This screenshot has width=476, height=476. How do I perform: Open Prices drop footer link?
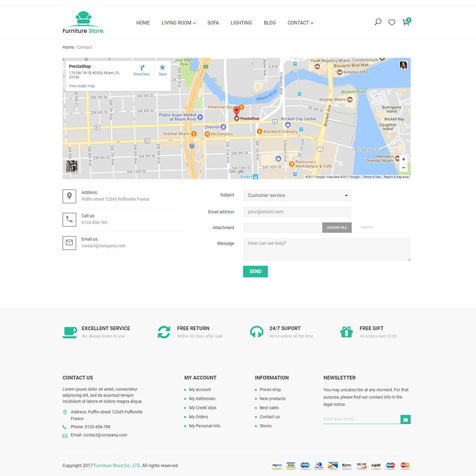pos(270,389)
